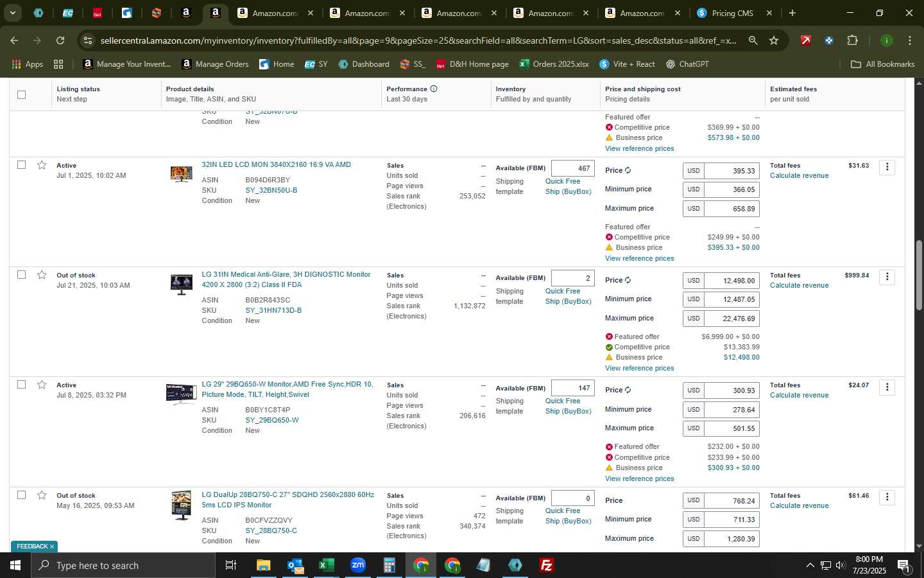Go back with browser back arrow
The width and height of the screenshot is (924, 578).
pos(14,40)
